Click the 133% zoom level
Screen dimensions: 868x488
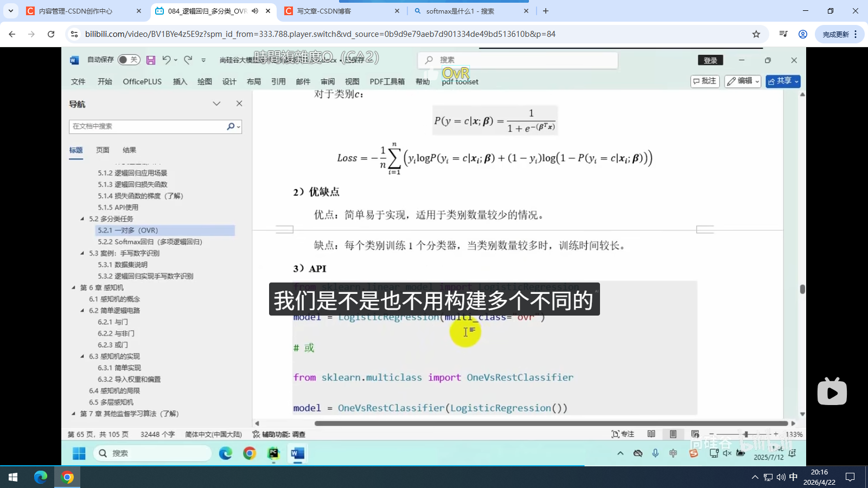click(x=794, y=434)
